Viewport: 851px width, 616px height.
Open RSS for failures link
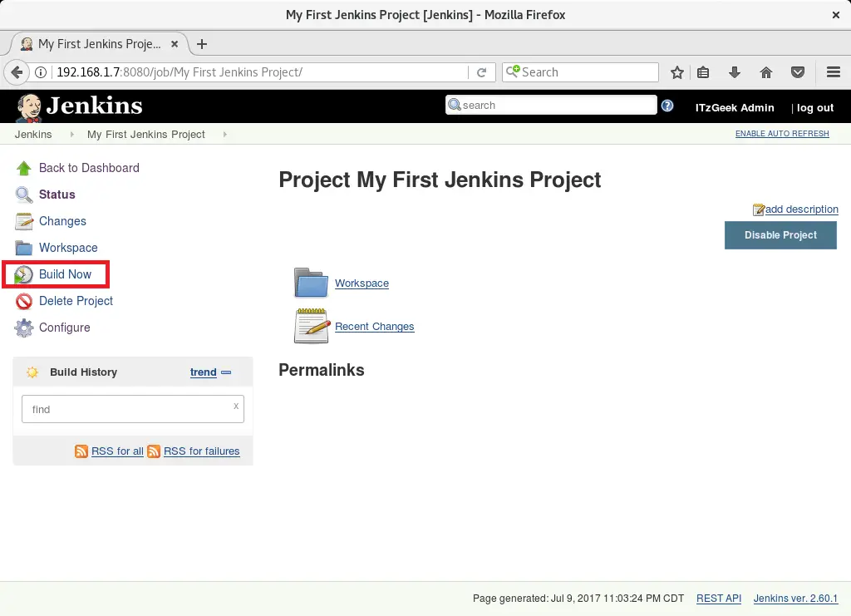(201, 451)
